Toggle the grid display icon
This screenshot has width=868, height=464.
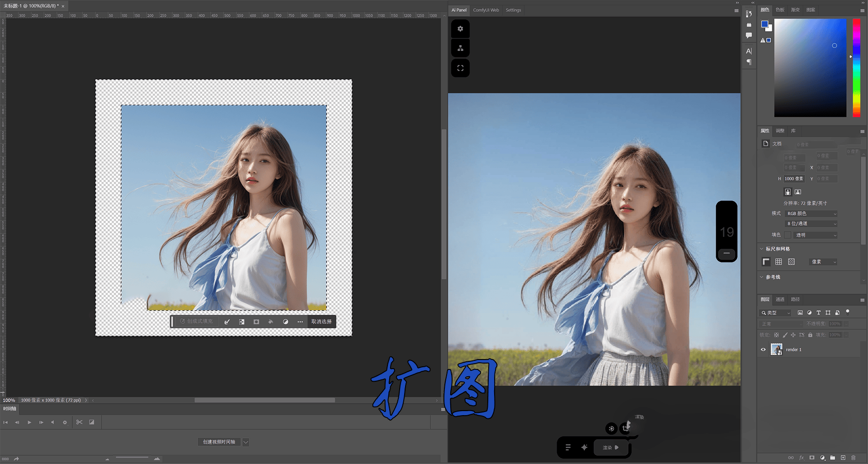[x=778, y=262]
